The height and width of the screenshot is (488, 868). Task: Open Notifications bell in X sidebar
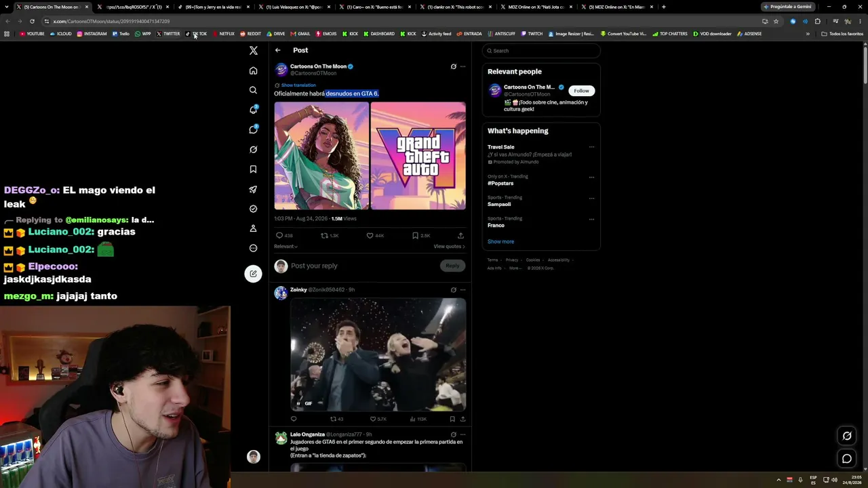click(253, 110)
